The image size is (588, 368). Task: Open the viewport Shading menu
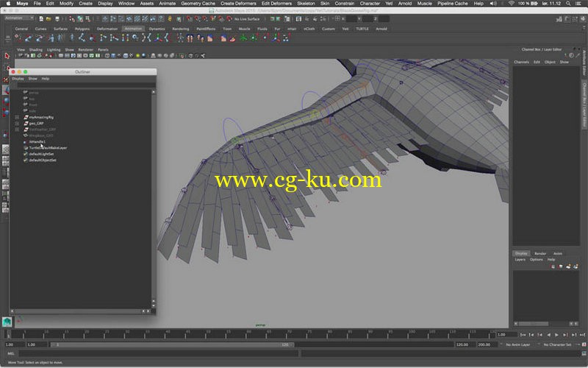click(35, 49)
